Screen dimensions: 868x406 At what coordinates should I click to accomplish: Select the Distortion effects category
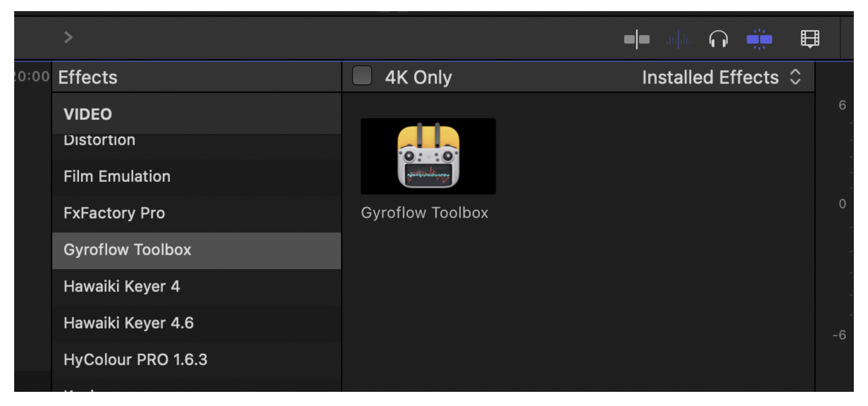pyautogui.click(x=100, y=141)
